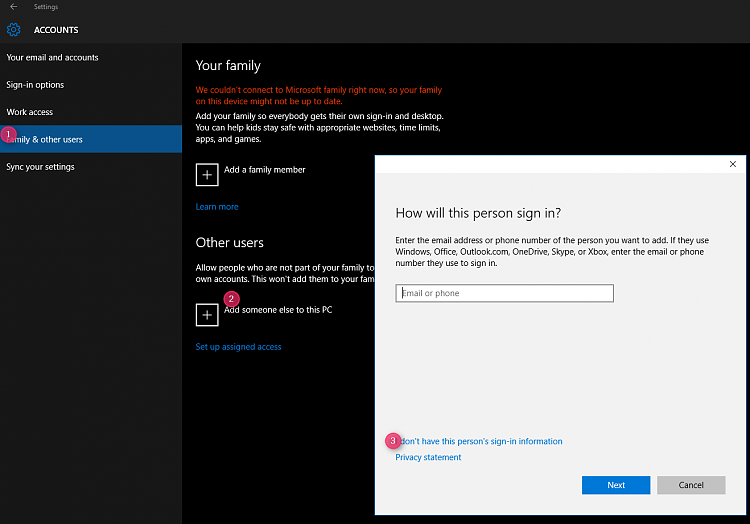Click the Cancel button
Viewport: 750px width, 524px height.
tap(691, 485)
